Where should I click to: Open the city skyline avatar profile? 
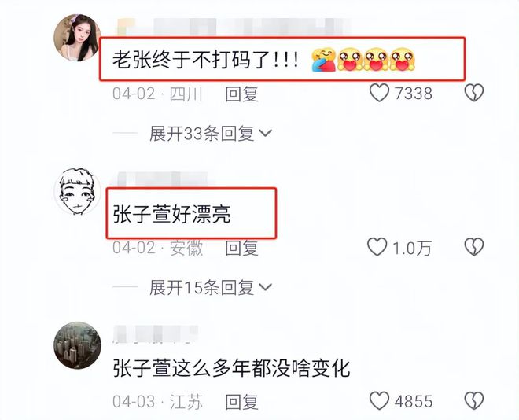coord(77,345)
